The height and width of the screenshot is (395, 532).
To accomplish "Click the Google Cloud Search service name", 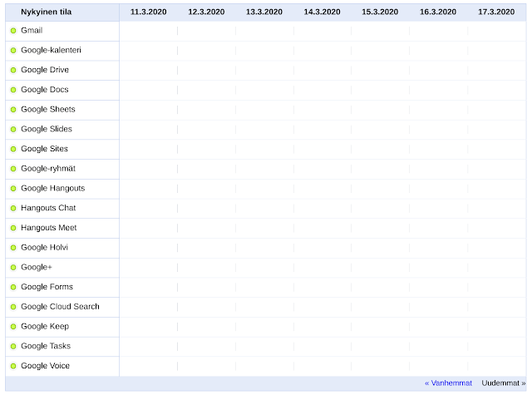I will [x=60, y=307].
